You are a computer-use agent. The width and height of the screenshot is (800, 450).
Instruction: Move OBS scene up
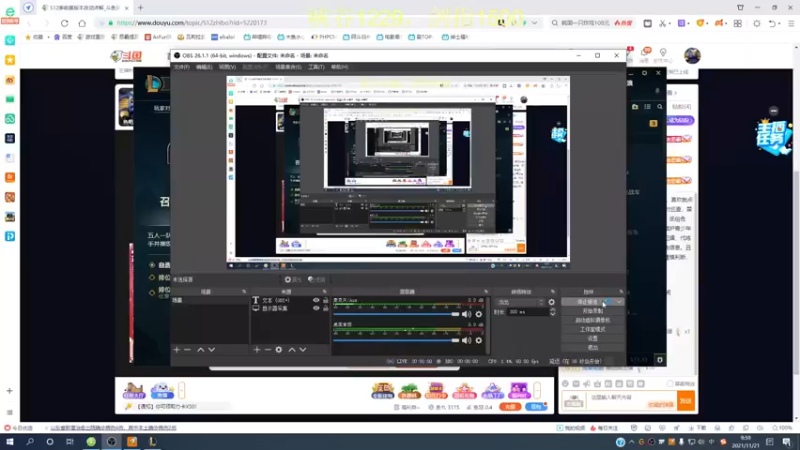click(x=201, y=350)
